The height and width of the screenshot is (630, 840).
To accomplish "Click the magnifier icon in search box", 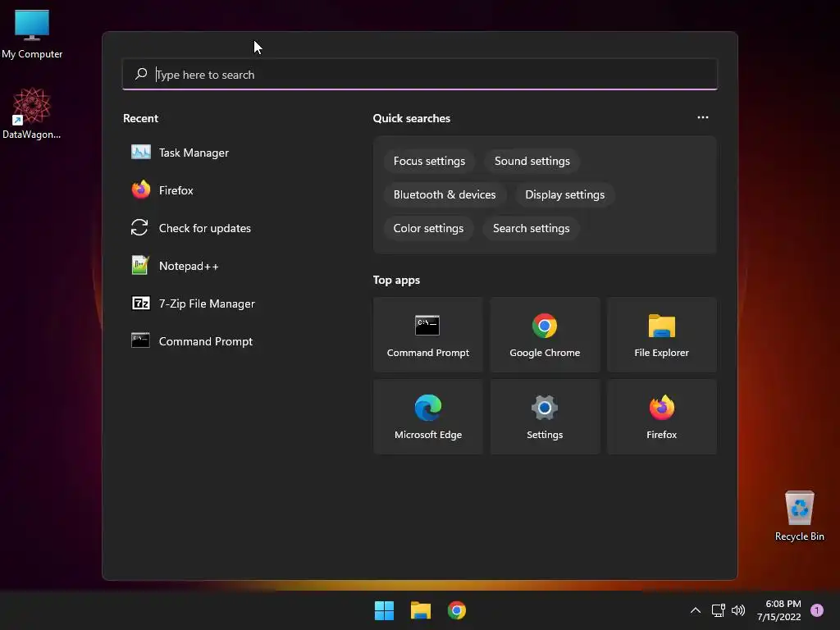I will click(x=141, y=74).
